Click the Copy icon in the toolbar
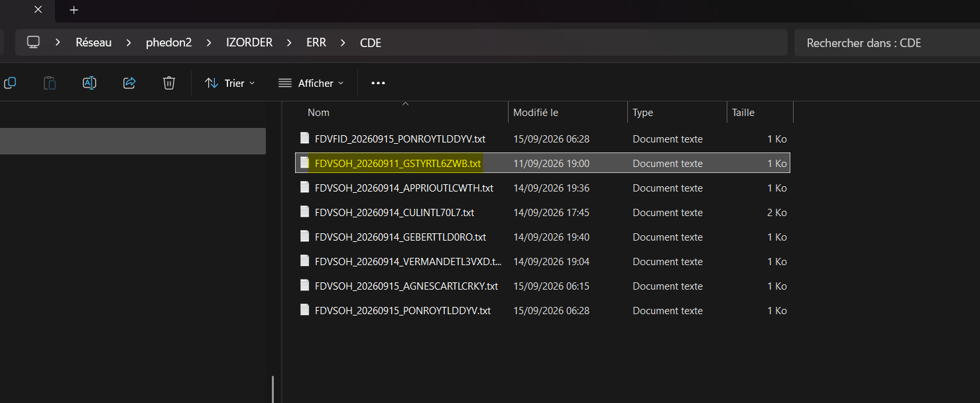Screen dimensions: 980x403 [x=9, y=83]
